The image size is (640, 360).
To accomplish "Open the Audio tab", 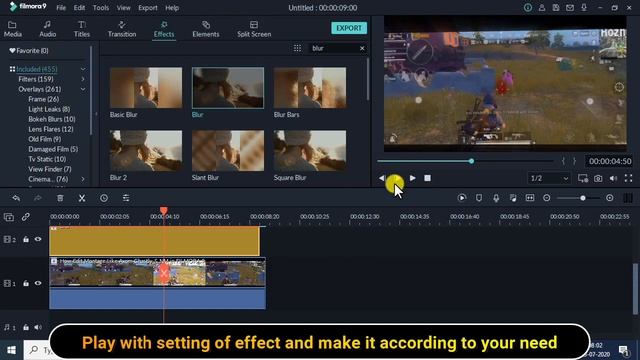I will click(47, 29).
